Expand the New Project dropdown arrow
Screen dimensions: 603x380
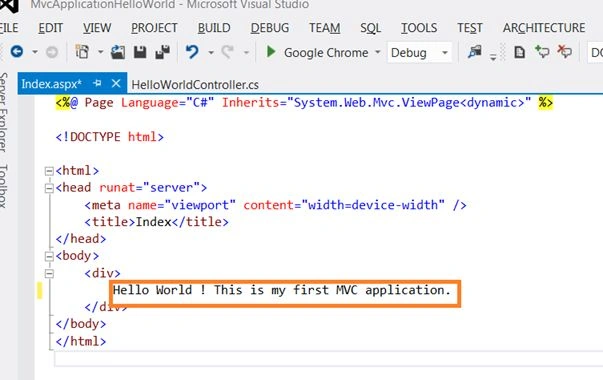click(100, 52)
